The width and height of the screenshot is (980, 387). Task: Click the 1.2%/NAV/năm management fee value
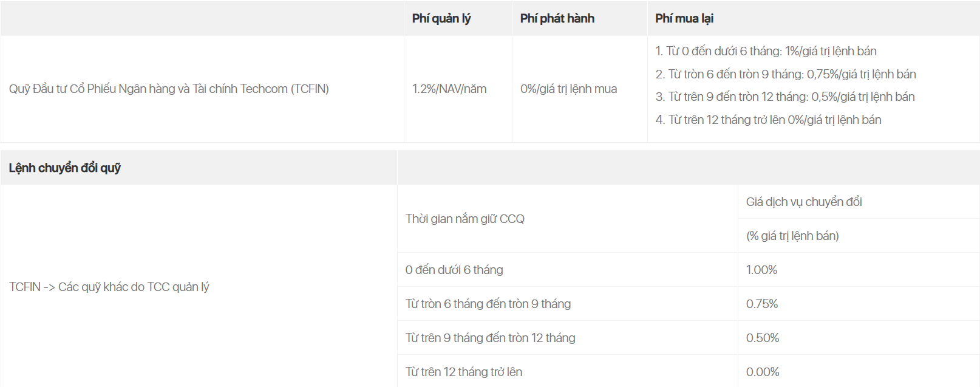(449, 89)
